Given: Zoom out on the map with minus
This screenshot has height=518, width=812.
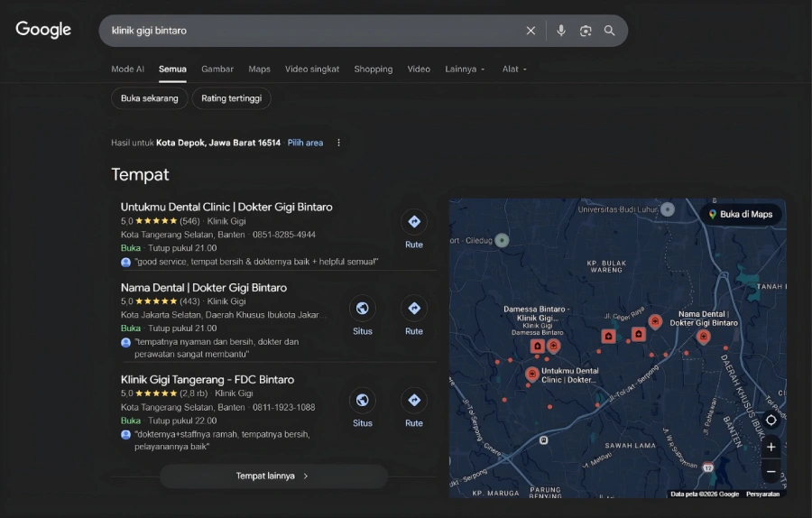Looking at the screenshot, I should 770,471.
